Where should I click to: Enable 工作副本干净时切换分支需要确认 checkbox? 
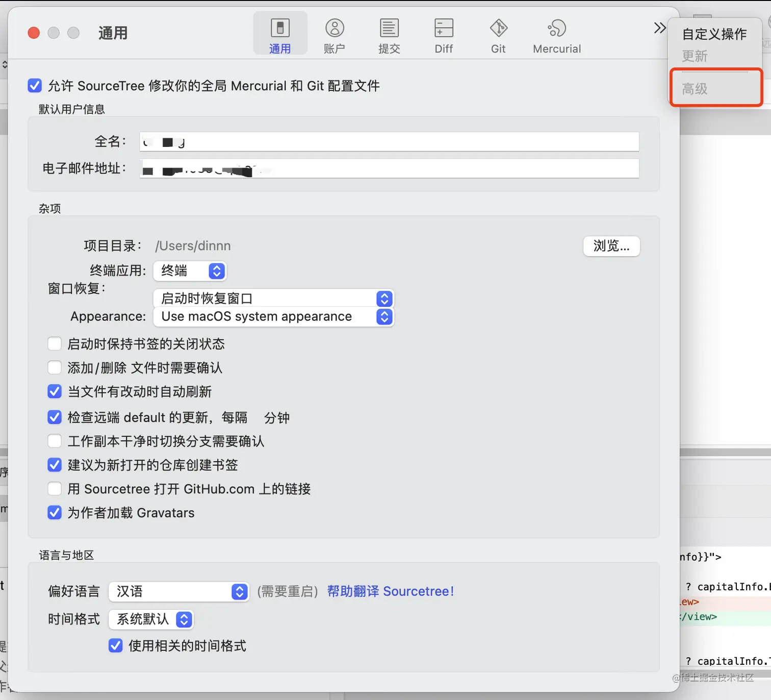tap(55, 441)
